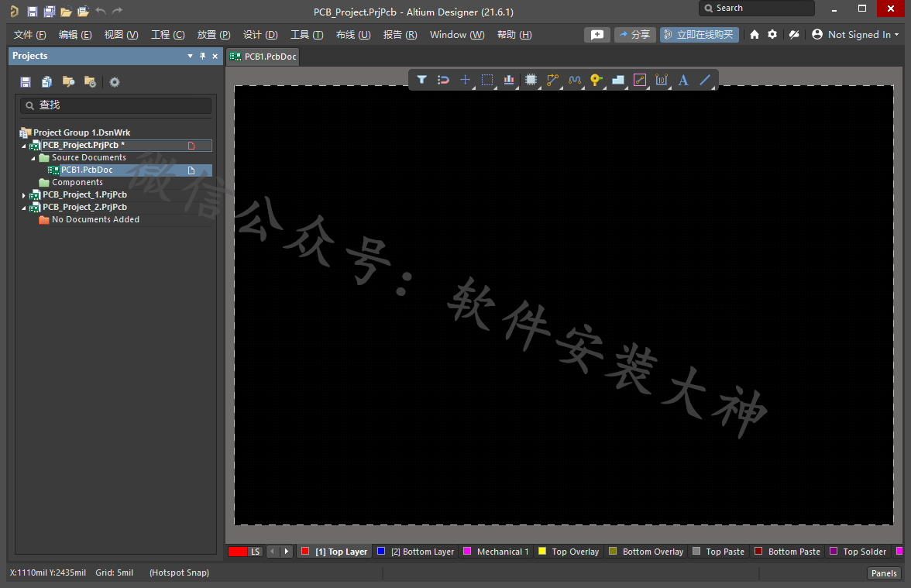Redo the last undone action
The width and height of the screenshot is (911, 588).
tap(118, 11)
